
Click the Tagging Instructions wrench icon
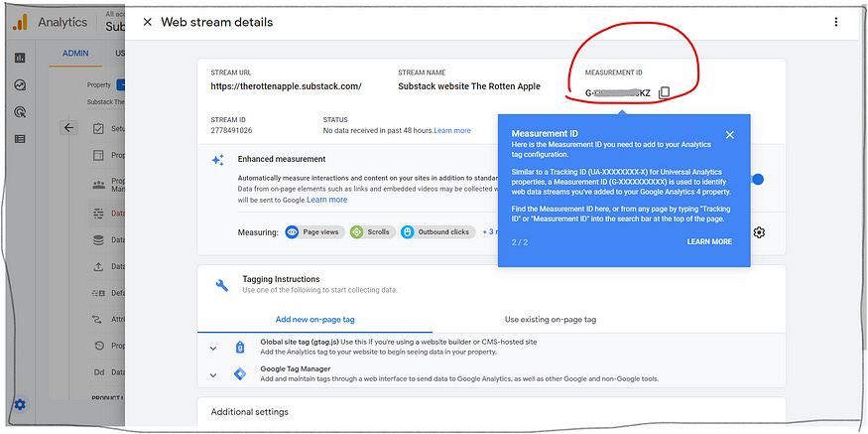click(222, 285)
